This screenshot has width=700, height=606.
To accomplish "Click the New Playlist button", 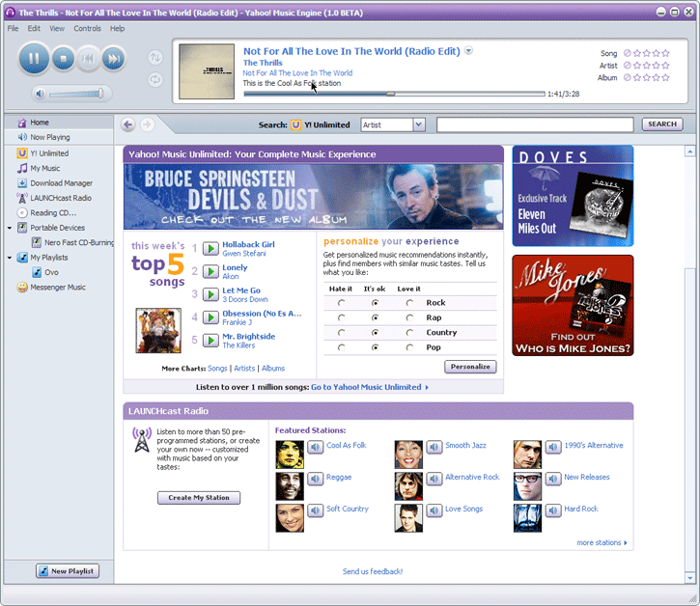I will point(68,570).
